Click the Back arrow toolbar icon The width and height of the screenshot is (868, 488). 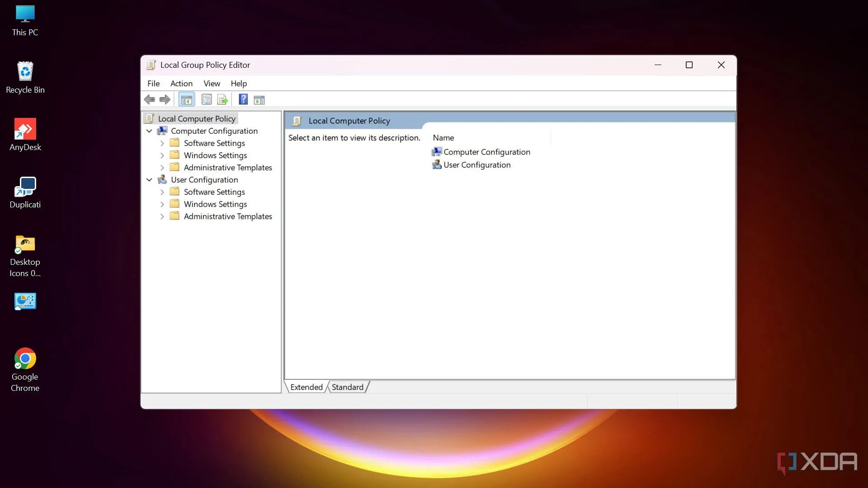pos(150,99)
